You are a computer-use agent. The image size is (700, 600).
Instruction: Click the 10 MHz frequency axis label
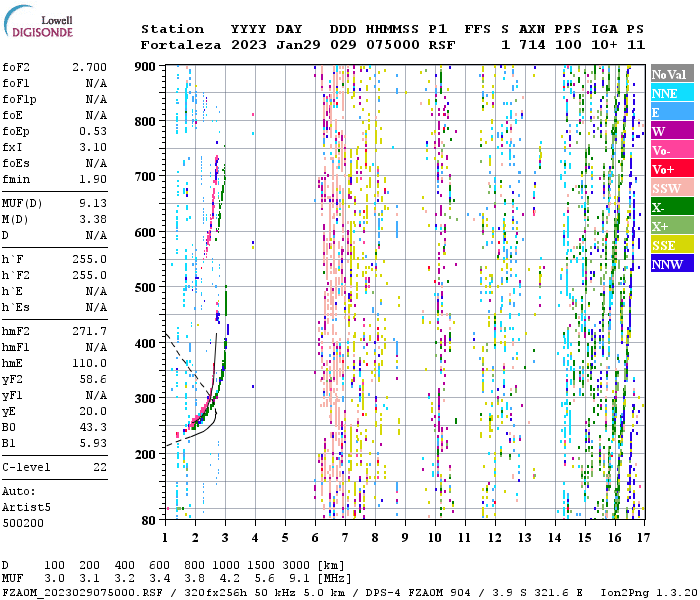434,538
